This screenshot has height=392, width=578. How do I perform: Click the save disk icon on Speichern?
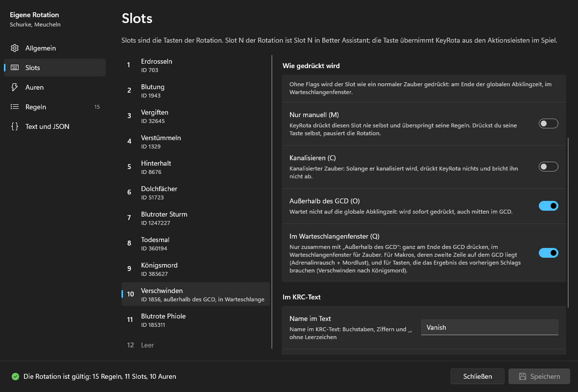click(522, 376)
